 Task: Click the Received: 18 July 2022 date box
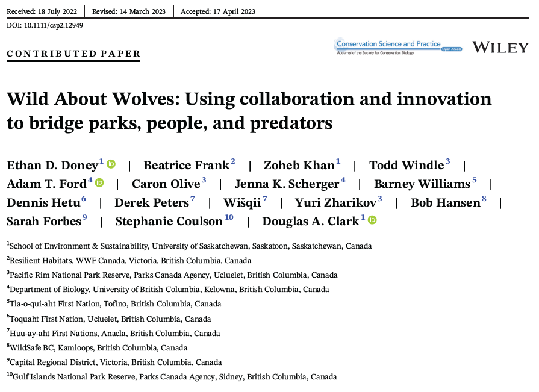[x=42, y=11]
